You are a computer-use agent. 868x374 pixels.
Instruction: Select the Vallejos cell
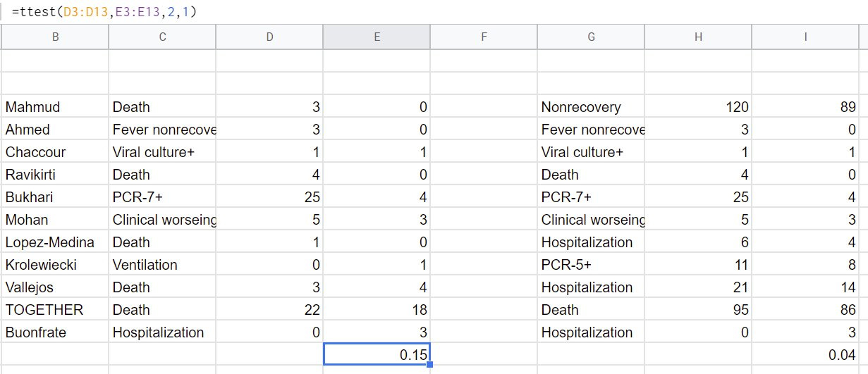pyautogui.click(x=55, y=287)
